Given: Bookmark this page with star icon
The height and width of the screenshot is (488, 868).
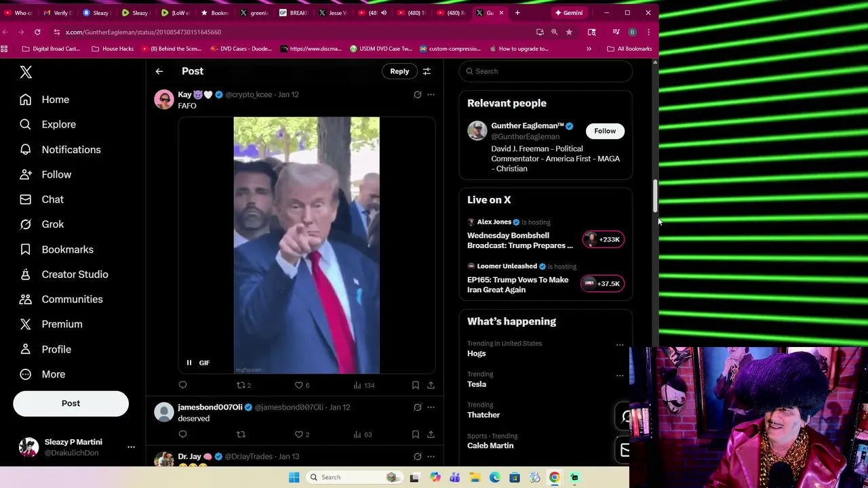Looking at the screenshot, I should point(569,32).
